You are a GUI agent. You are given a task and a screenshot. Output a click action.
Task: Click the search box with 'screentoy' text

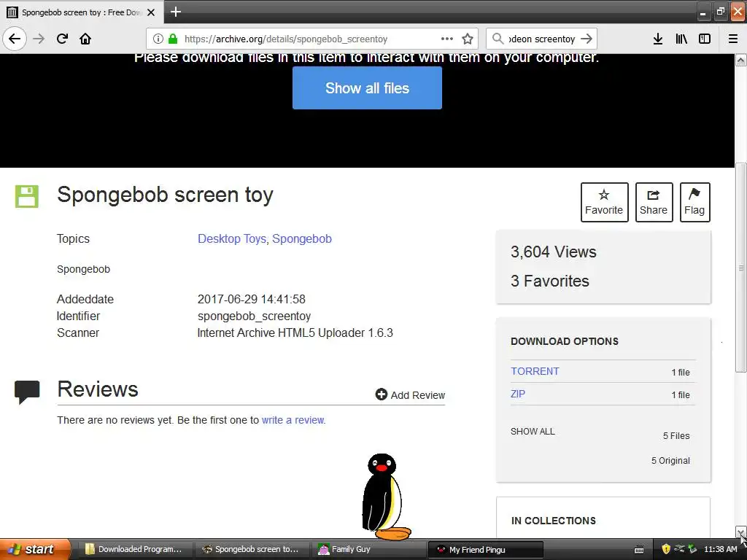541,39
